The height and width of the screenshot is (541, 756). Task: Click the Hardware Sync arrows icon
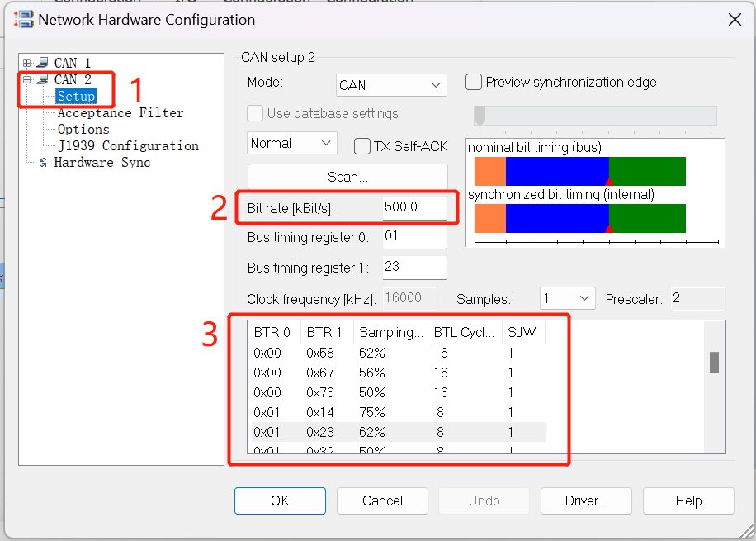[x=43, y=162]
